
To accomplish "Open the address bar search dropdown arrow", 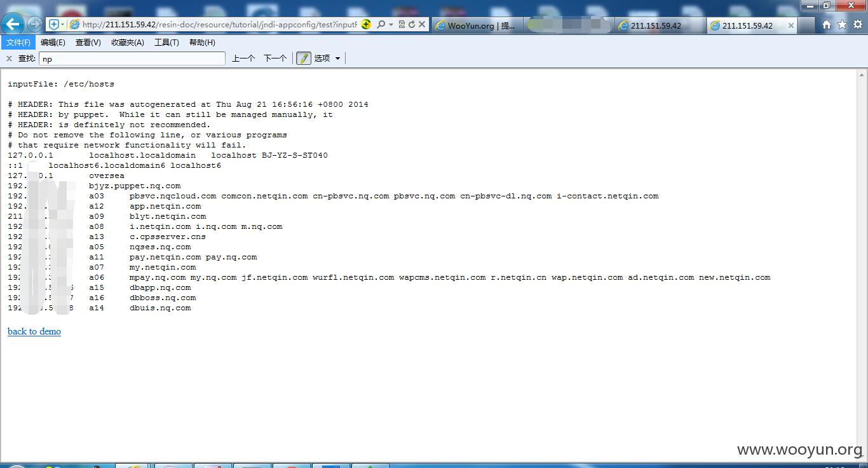I will (x=391, y=24).
